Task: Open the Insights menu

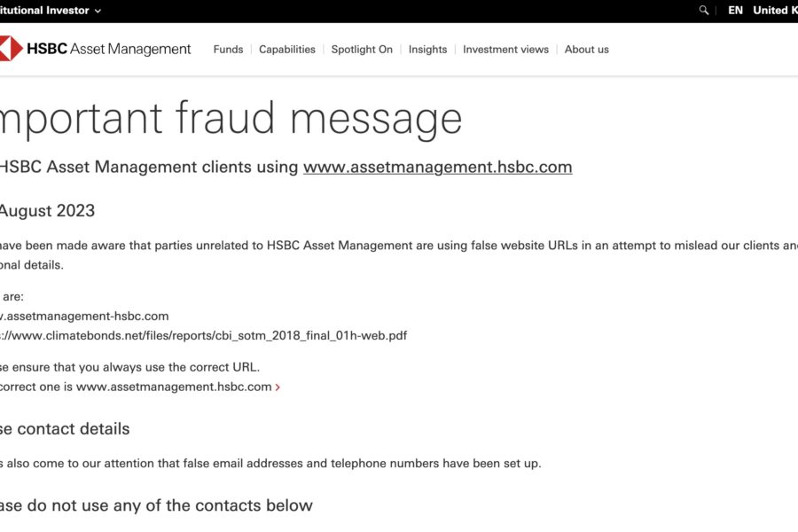Action: (x=427, y=50)
